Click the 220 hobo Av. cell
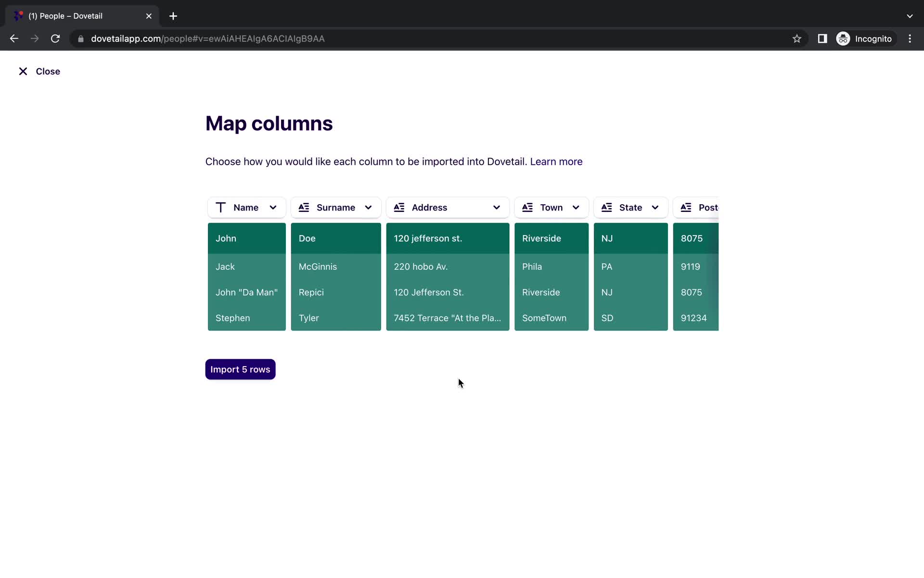Viewport: 924px width, 578px height. click(448, 267)
